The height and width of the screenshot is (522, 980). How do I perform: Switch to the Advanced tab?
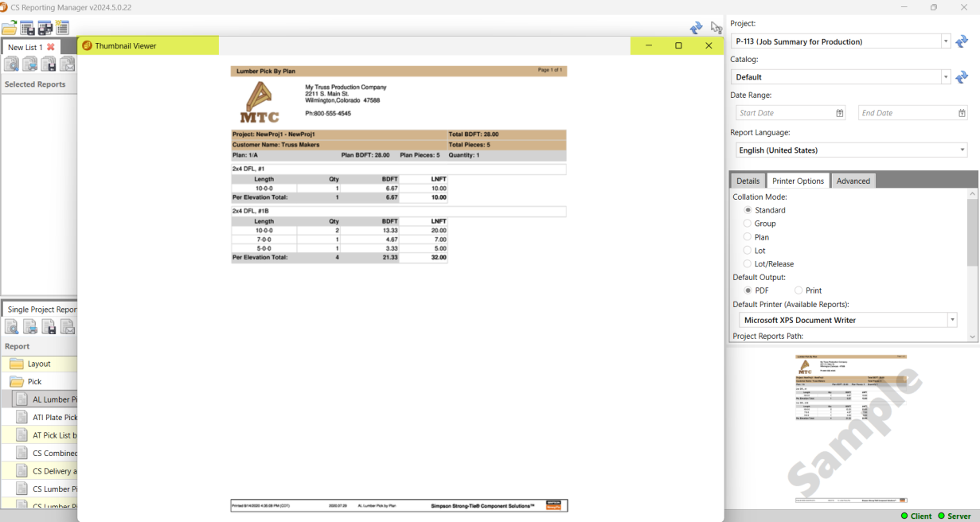click(853, 181)
